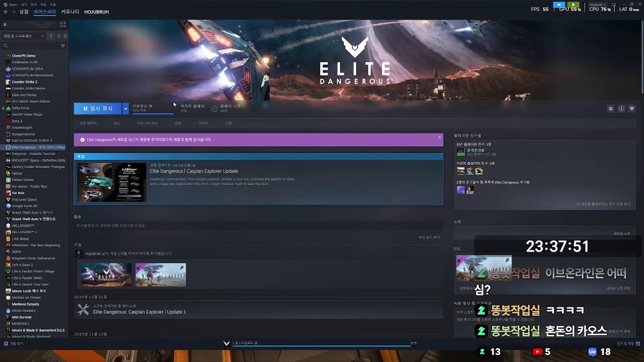Select Medieval Dynasty in library list
The image size is (644, 362).
[x=26, y=304]
